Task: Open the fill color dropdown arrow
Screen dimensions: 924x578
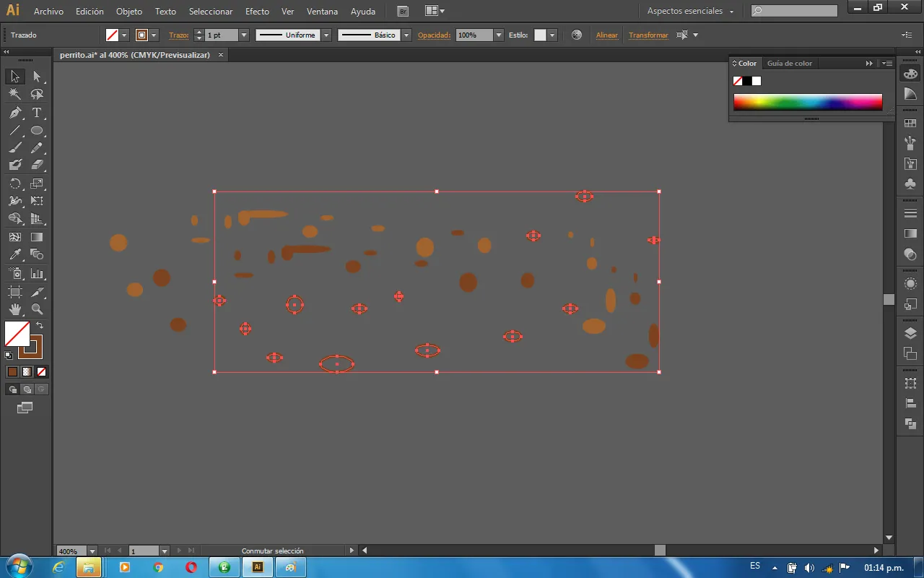Action: (x=124, y=35)
